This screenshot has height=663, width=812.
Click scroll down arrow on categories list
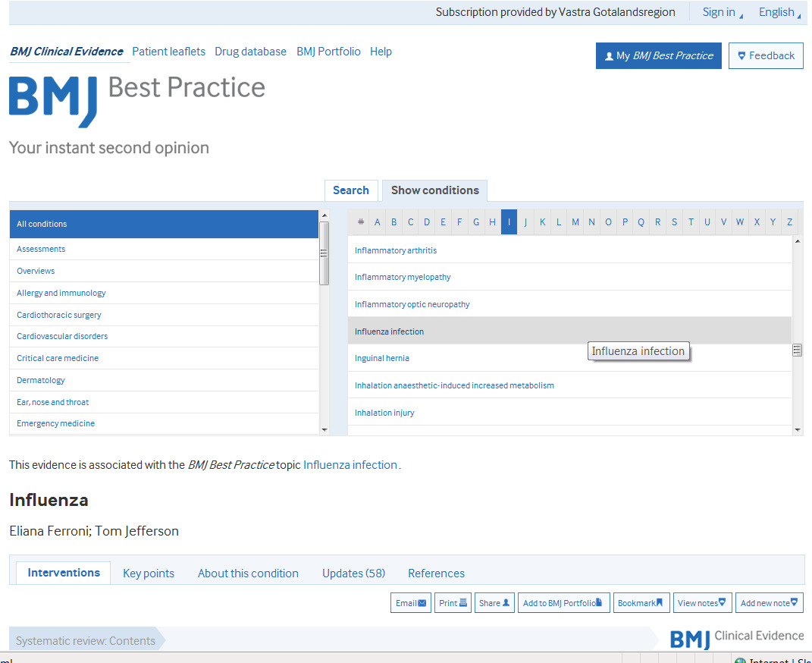point(324,429)
